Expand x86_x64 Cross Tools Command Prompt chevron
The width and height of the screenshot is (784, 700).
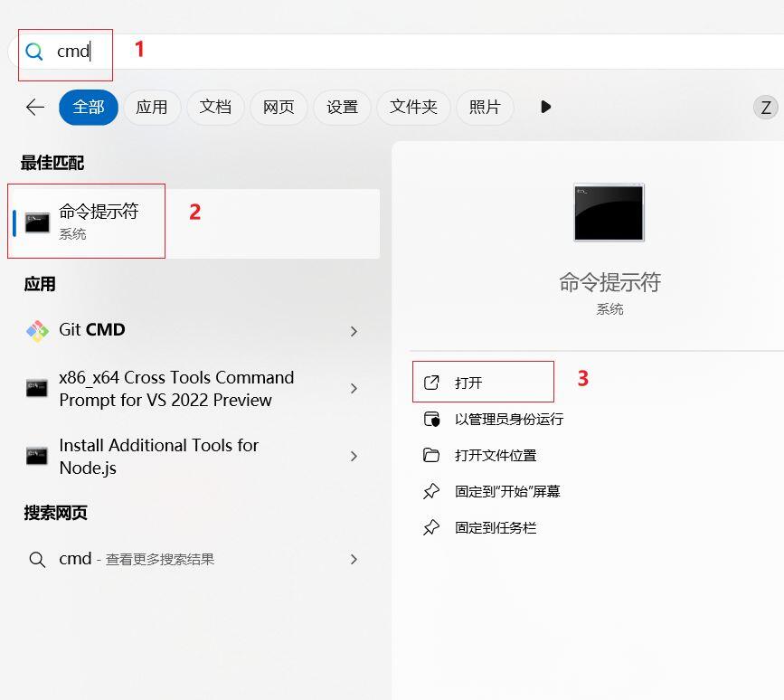(354, 389)
